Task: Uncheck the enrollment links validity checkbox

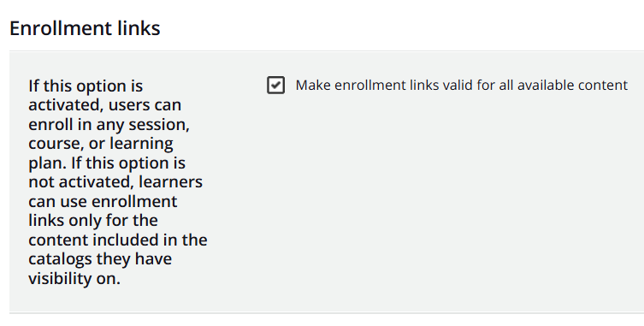Action: coord(275,85)
